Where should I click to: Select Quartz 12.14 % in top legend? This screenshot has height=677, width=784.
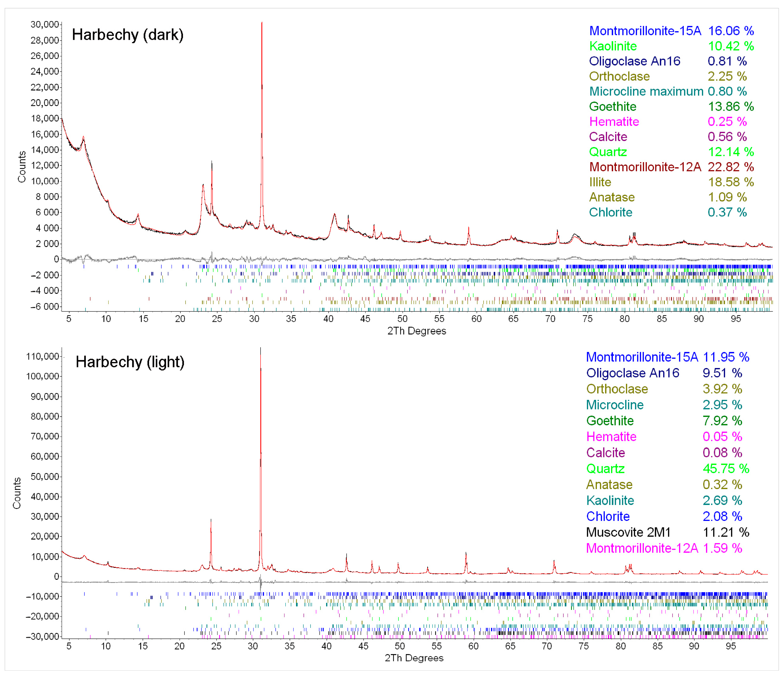[x=608, y=152]
